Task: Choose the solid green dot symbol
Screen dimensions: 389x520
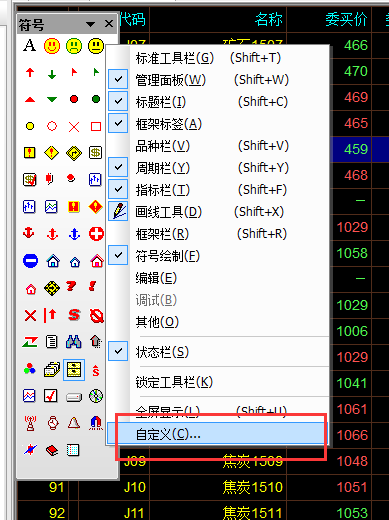Action: point(96,99)
